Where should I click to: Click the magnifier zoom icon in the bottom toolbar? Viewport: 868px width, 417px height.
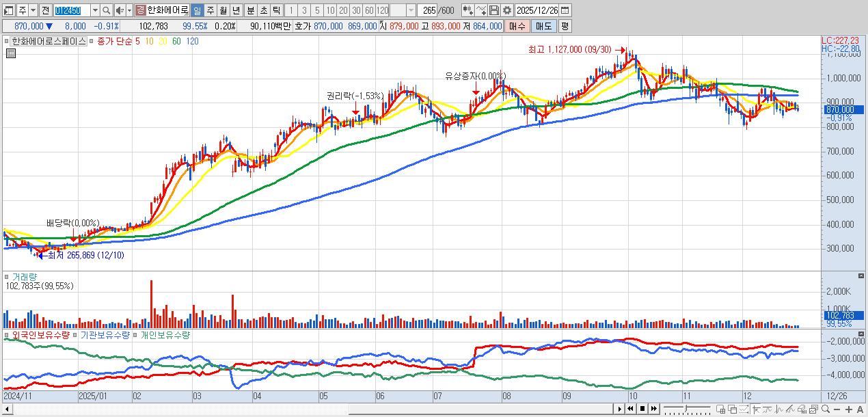click(825, 409)
